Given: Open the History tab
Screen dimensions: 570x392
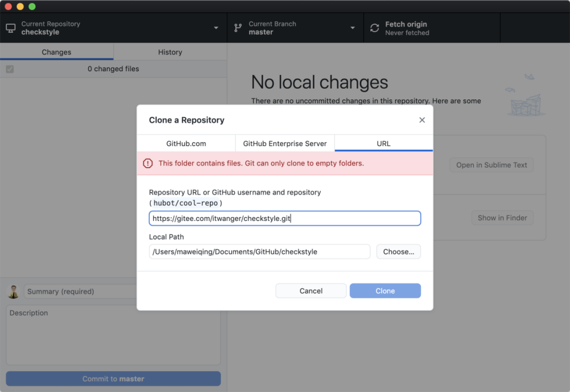Looking at the screenshot, I should tap(170, 52).
